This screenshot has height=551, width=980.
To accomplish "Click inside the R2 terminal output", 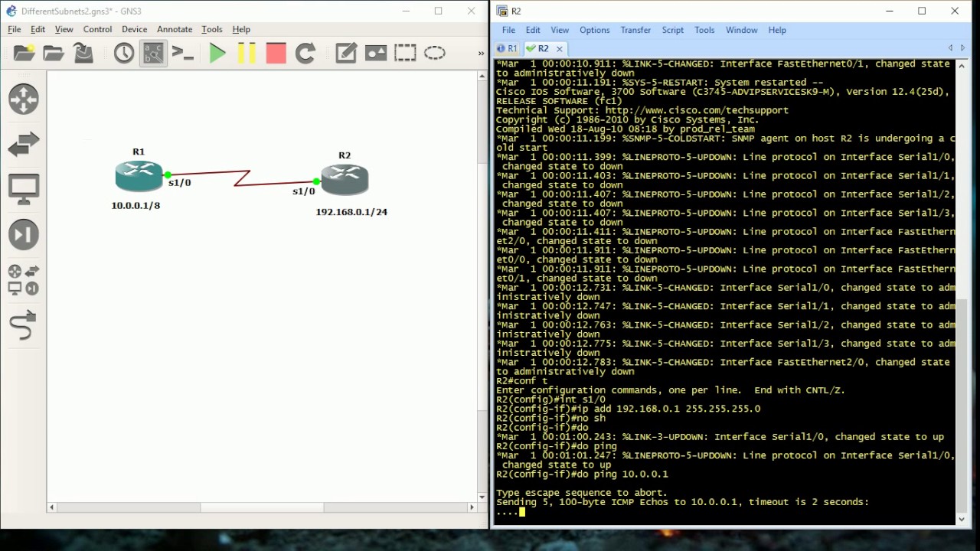I will (x=725, y=291).
